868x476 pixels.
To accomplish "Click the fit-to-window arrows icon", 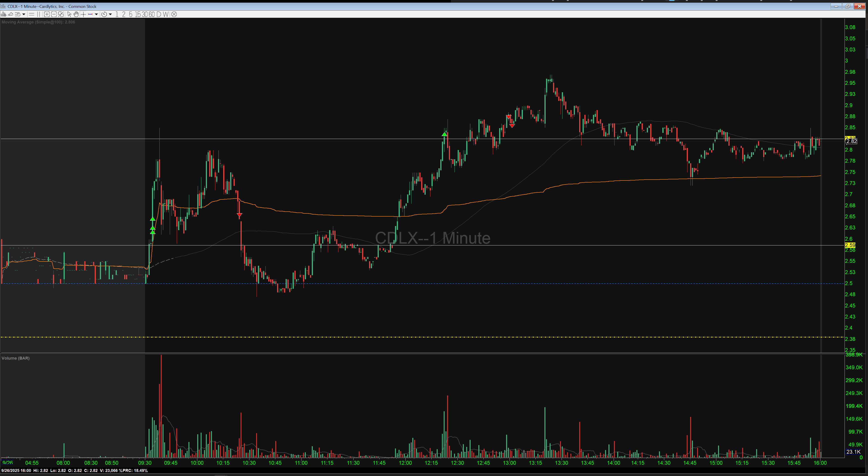I will [61, 14].
